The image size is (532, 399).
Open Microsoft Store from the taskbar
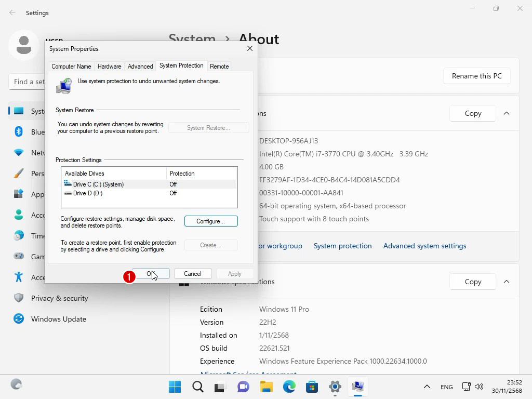[x=312, y=387]
